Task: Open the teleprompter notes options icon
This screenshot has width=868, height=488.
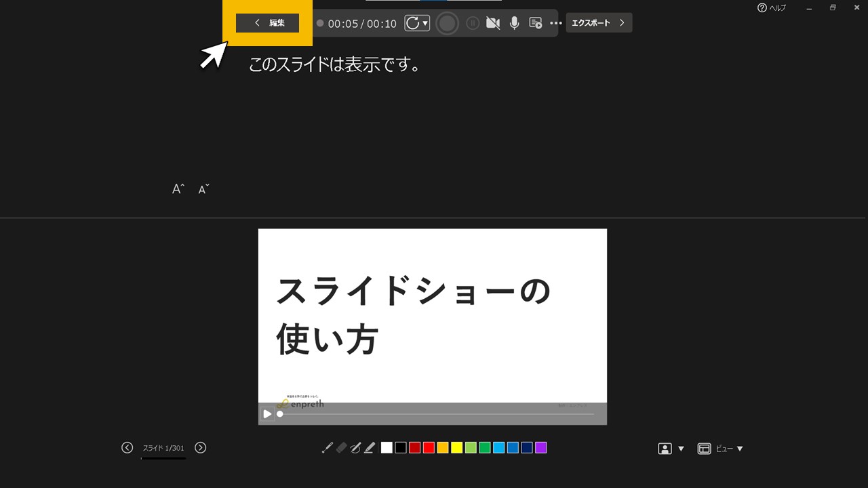Action: tap(535, 22)
